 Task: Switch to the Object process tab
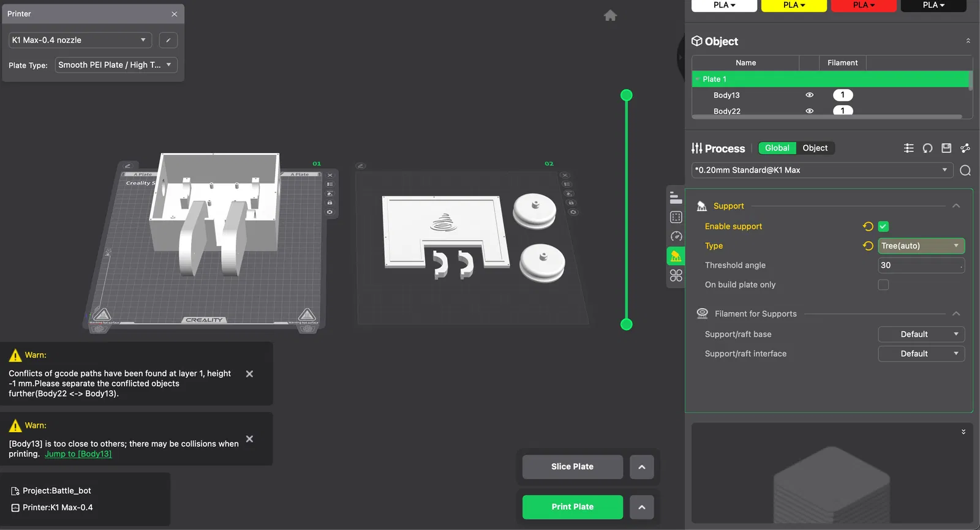click(x=815, y=148)
